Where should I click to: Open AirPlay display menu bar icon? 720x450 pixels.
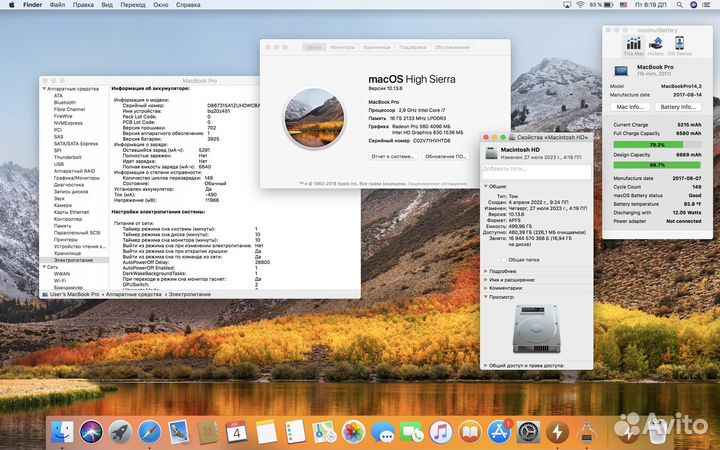[567, 5]
